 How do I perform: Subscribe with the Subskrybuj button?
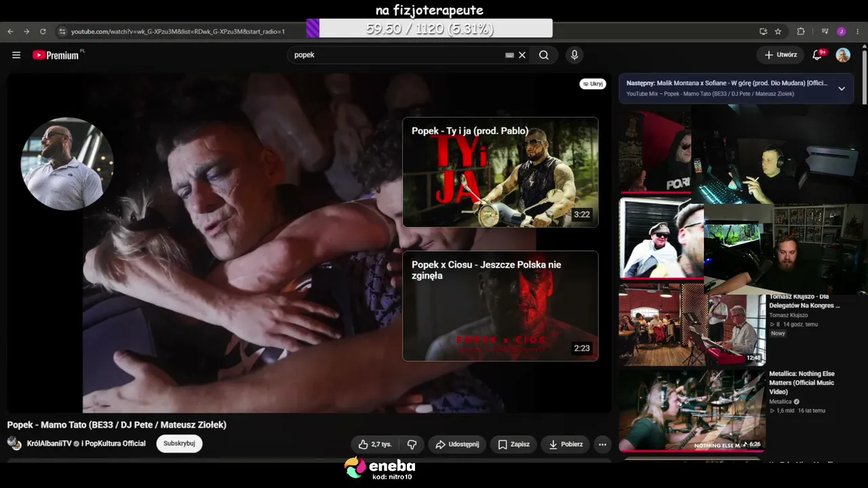(x=179, y=444)
